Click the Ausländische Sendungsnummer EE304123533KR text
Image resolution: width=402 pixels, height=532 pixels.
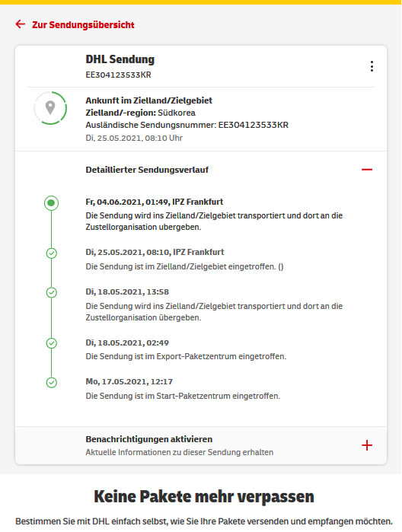coord(187,125)
